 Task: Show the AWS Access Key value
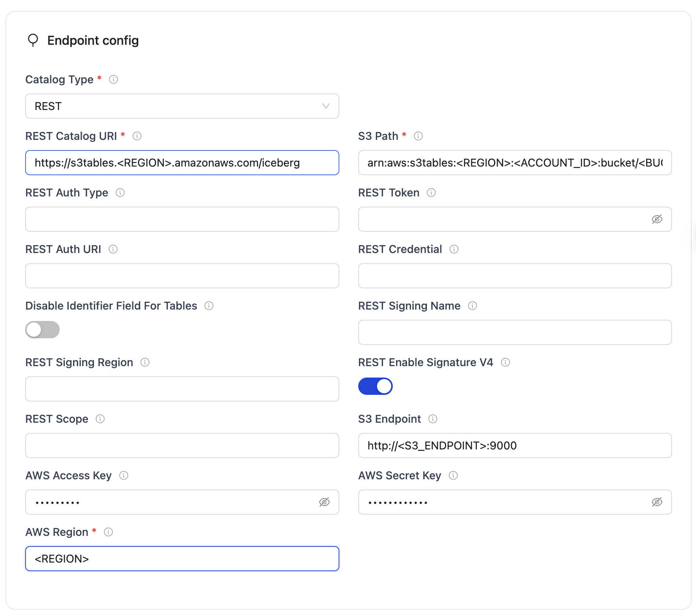324,502
